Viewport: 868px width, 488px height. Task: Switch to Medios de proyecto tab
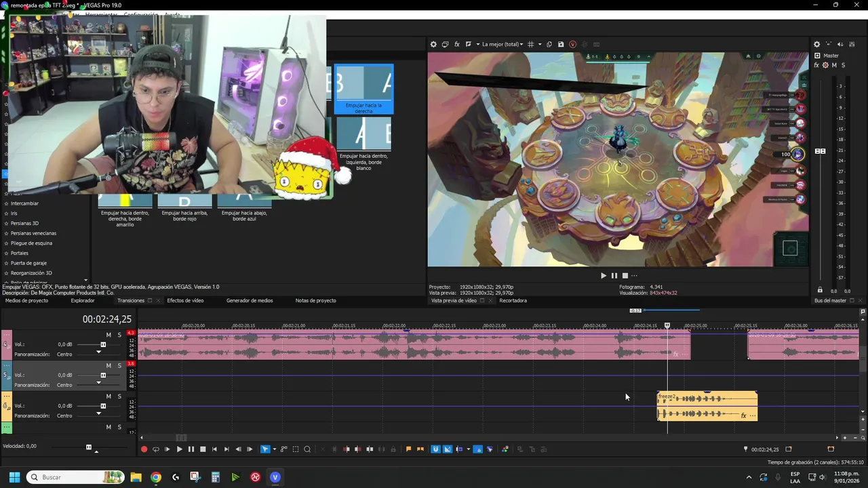pos(27,300)
